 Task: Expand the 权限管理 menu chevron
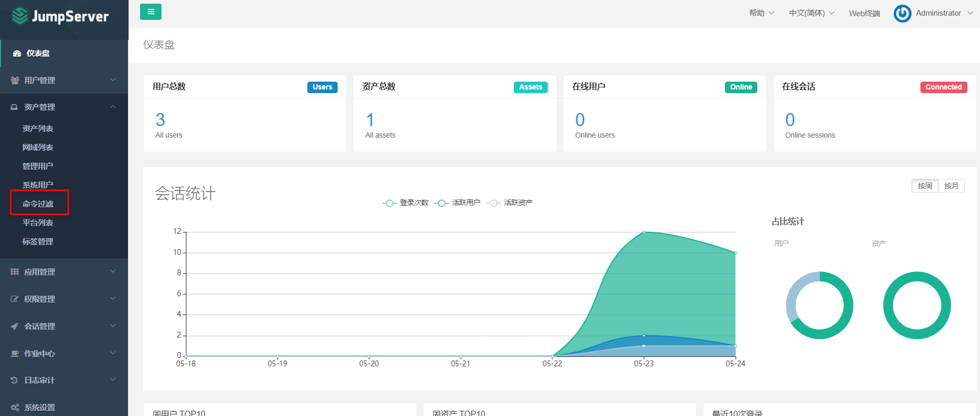pos(113,298)
